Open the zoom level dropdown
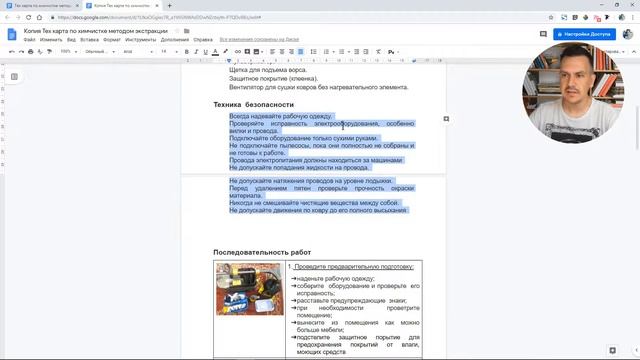 tap(69, 52)
